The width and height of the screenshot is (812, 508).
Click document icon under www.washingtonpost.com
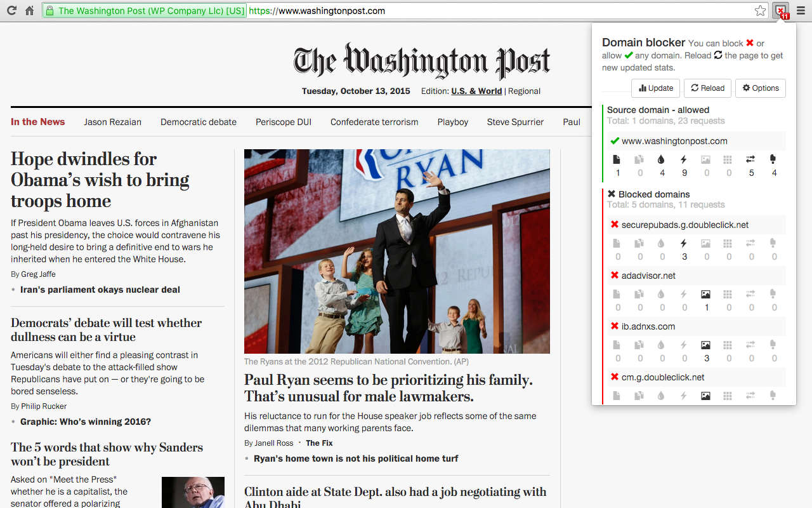coord(617,159)
